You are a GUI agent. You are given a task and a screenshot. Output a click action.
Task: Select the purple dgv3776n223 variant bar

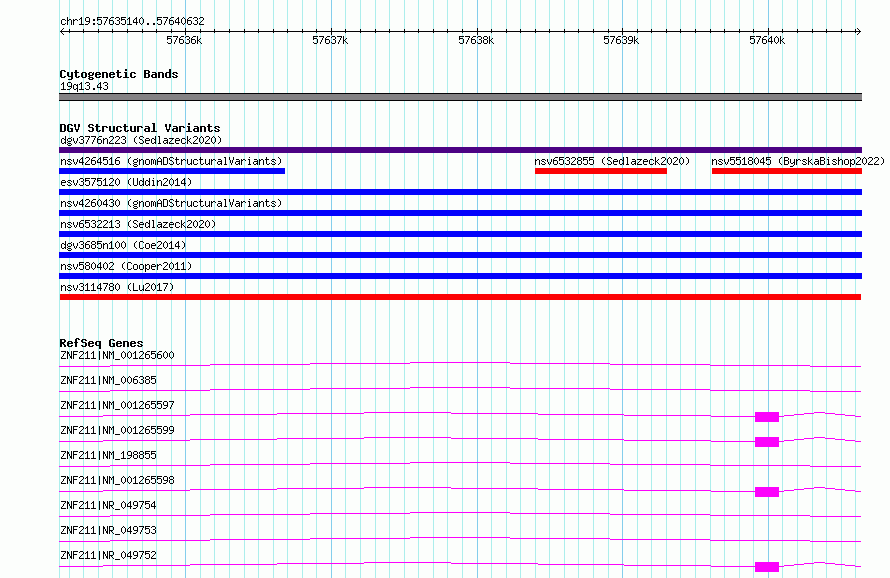click(x=460, y=150)
